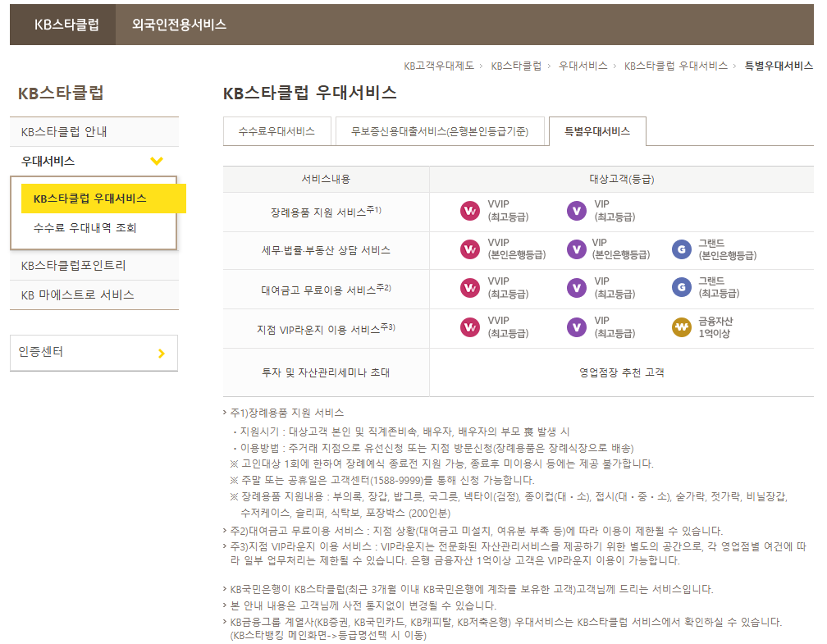Click 그랜드 G badge in 세무·법률·부동산 상담 row
The height and width of the screenshot is (644, 827).
[682, 249]
